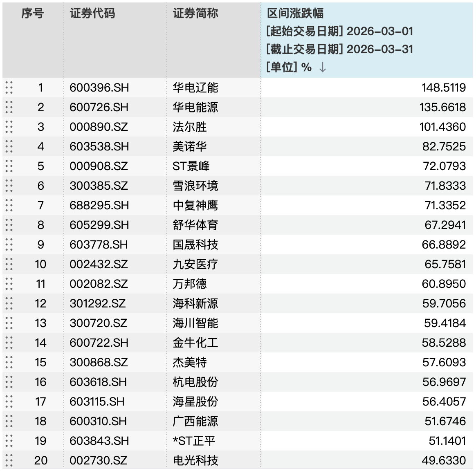Click drag handle icon for row 5

(x=9, y=166)
